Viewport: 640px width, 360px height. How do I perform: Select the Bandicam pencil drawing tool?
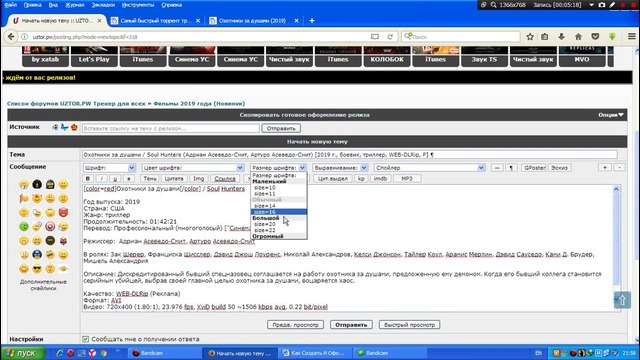tap(612, 5)
